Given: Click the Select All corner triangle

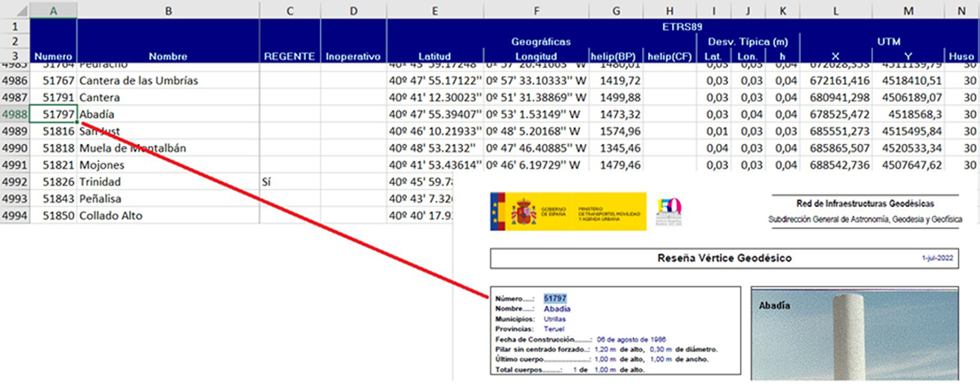Looking at the screenshot, I should click(x=23, y=12).
